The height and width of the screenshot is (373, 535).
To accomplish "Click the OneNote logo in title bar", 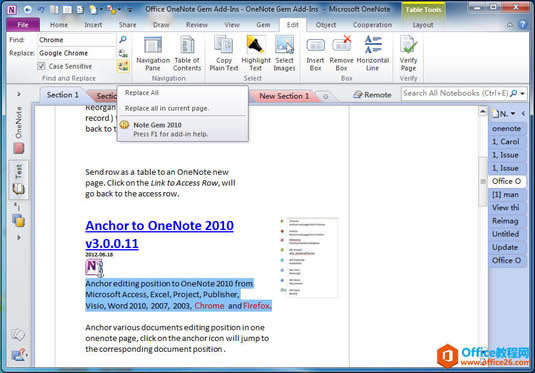I will click(12, 9).
